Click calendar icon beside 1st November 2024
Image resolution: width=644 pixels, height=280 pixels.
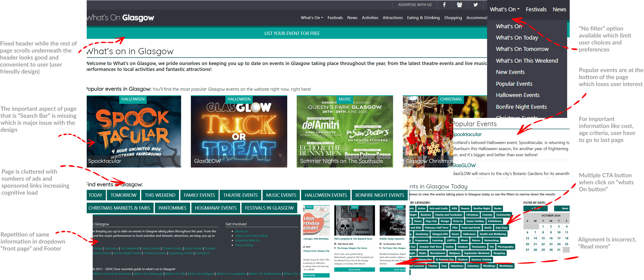pyautogui.click(x=381, y=244)
